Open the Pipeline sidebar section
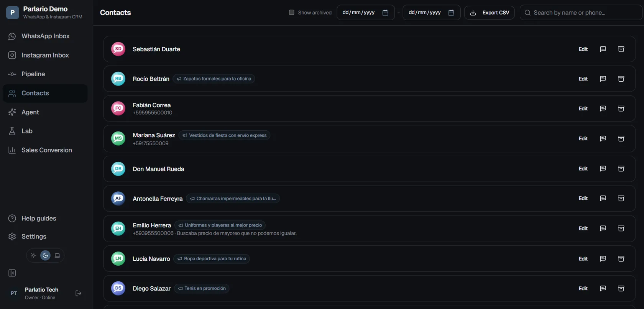Viewport: 644px width, 309px height. (45, 74)
